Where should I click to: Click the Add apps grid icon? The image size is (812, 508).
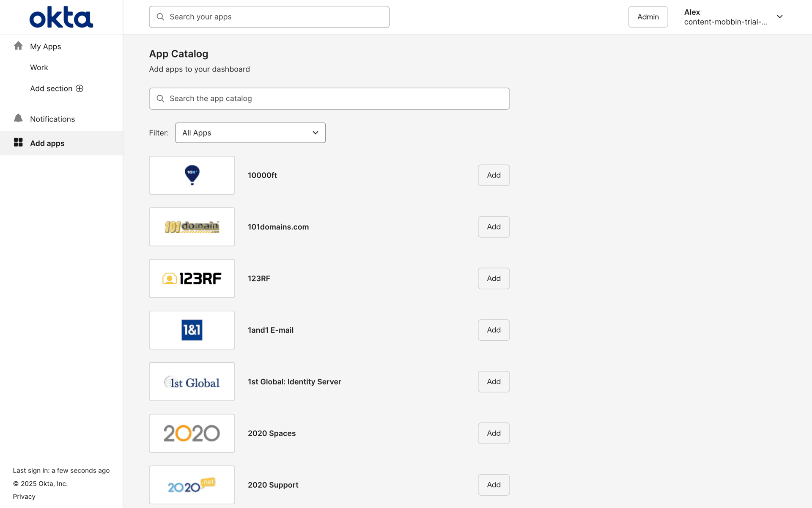18,142
